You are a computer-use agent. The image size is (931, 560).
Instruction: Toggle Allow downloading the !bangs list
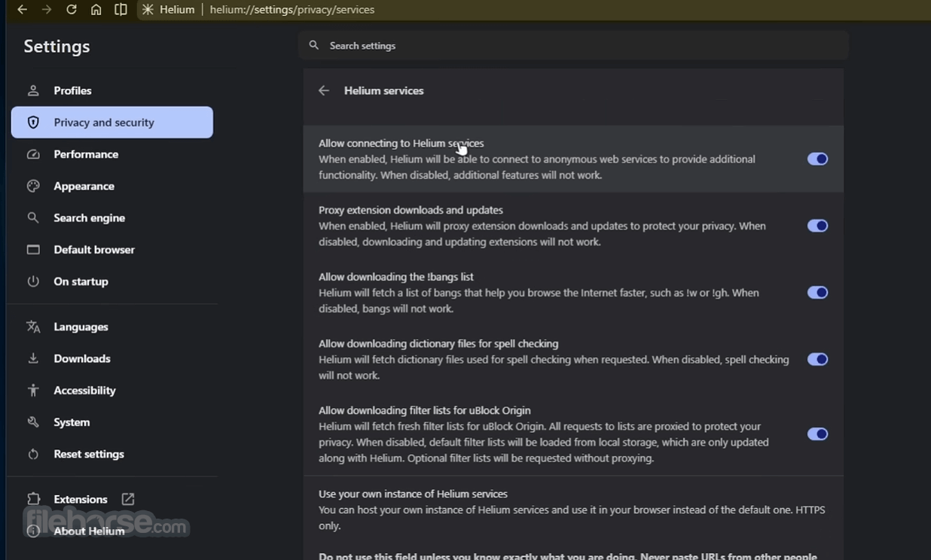817,293
